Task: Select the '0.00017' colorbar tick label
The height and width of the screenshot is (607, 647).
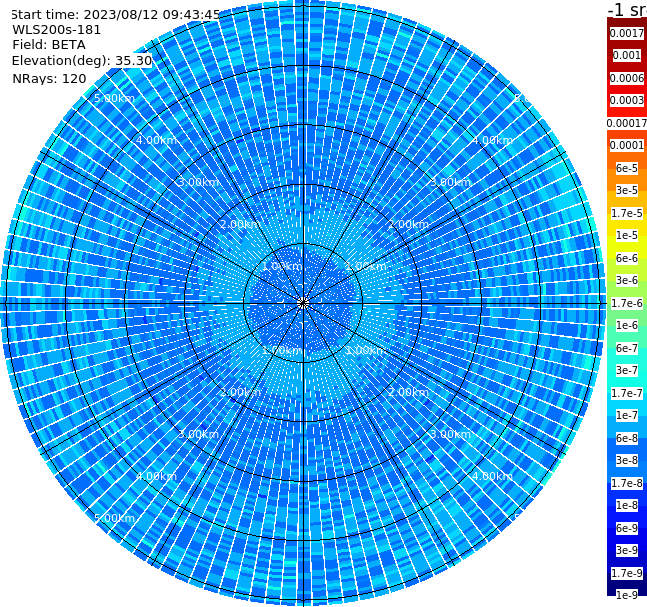Action: pyautogui.click(x=627, y=123)
